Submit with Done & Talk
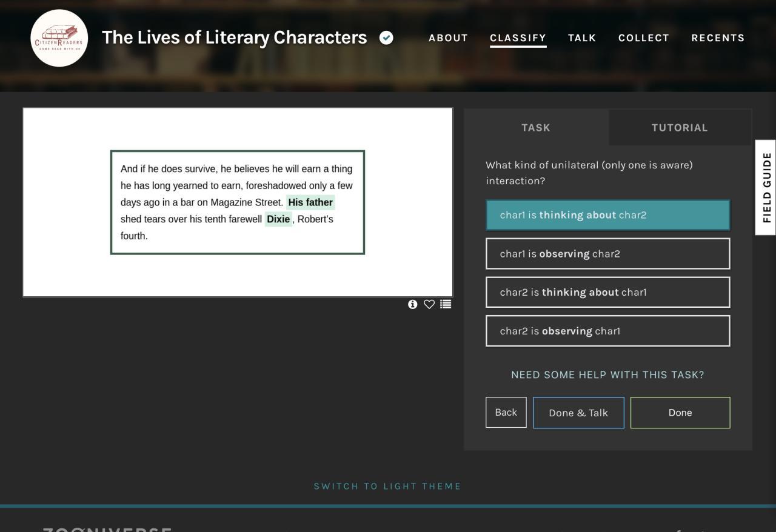 pyautogui.click(x=578, y=413)
